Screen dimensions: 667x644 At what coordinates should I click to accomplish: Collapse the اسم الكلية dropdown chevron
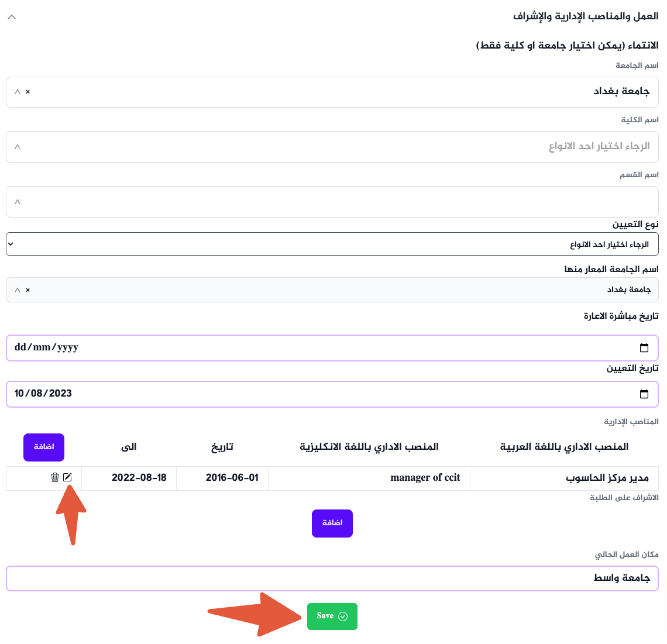pyautogui.click(x=17, y=147)
